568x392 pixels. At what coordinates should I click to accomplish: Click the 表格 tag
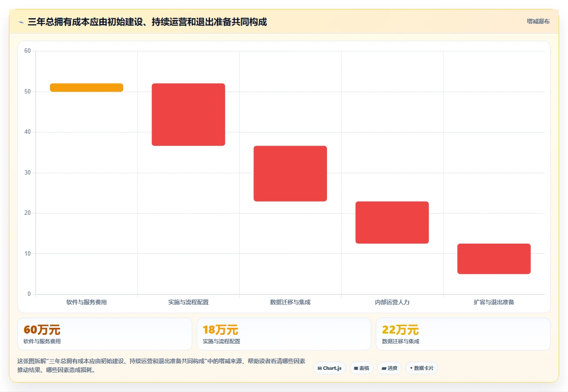click(x=362, y=368)
